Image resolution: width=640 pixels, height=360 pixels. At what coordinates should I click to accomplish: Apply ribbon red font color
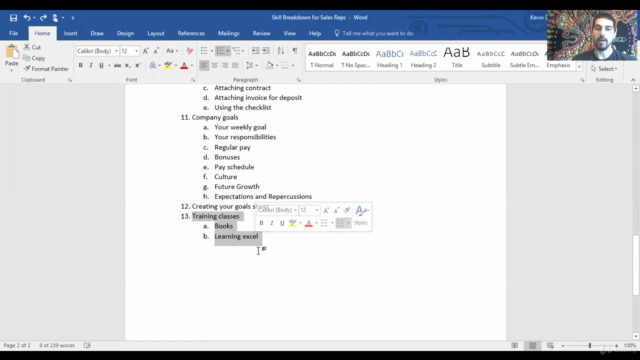tap(184, 65)
